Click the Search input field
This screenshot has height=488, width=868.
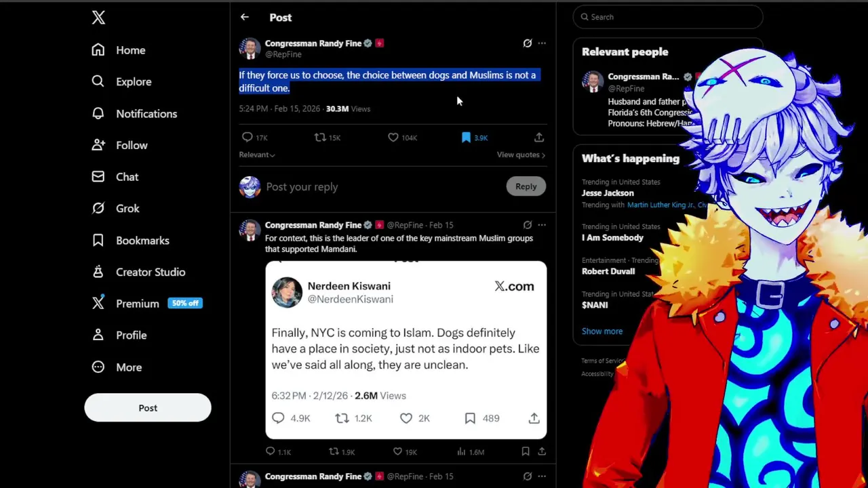(x=668, y=17)
